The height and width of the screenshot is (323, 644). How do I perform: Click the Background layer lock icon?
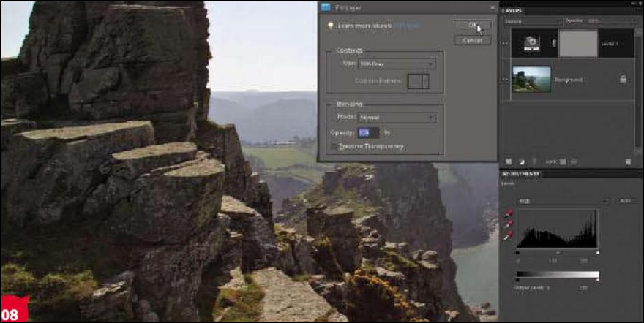click(623, 79)
